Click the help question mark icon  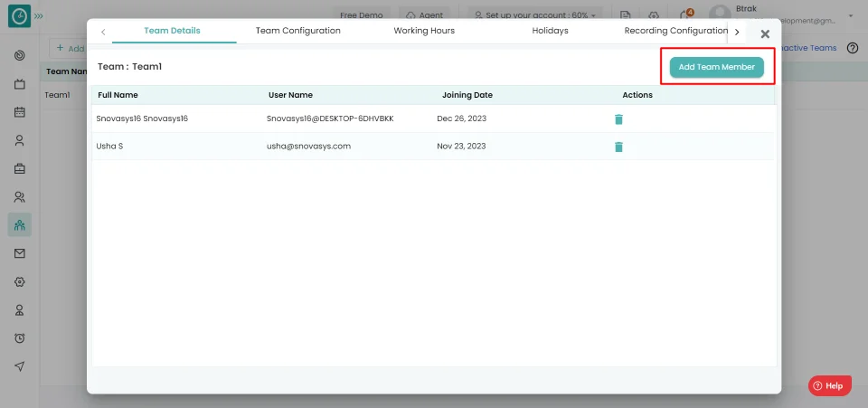click(x=852, y=48)
